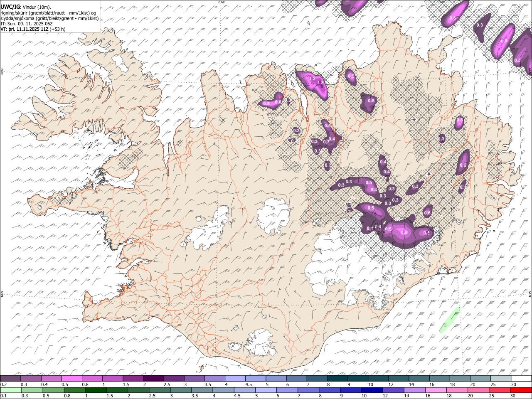Click the 'UWC/IG: Vindur (10m)' title text

click(x=26, y=6)
